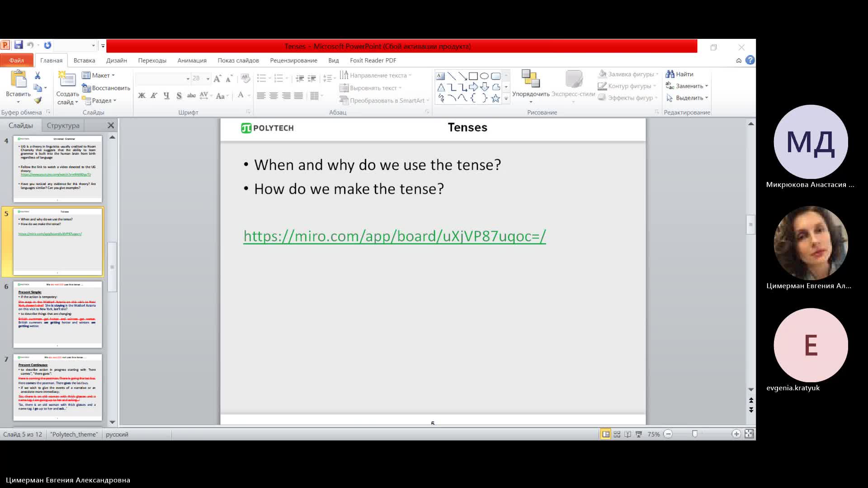Screen dimensions: 868x488
Task: Click the Paste (Вставить) clipboard icon
Action: coord(19,79)
